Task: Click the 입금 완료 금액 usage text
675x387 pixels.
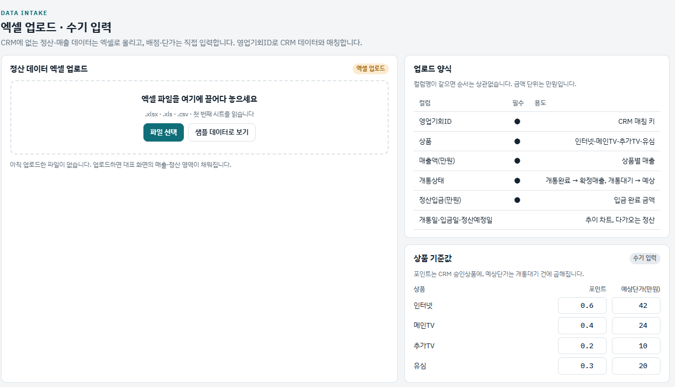Action: (x=634, y=200)
